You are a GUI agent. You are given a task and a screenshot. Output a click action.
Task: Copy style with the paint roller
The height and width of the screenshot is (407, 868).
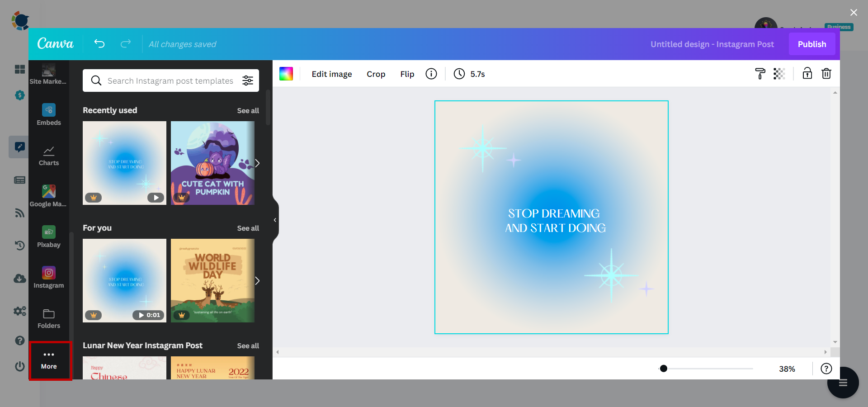(x=760, y=74)
